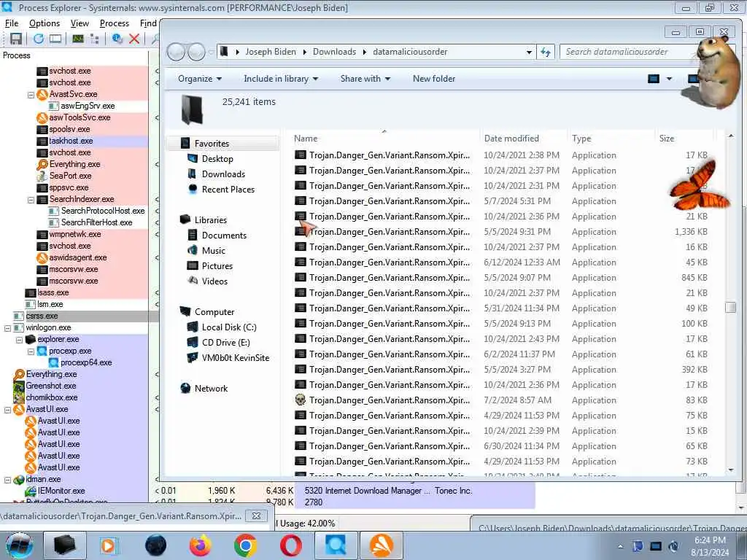The width and height of the screenshot is (747, 560).
Task: Click the Refresh icon in Process Explorer toolbar
Action: [x=39, y=39]
